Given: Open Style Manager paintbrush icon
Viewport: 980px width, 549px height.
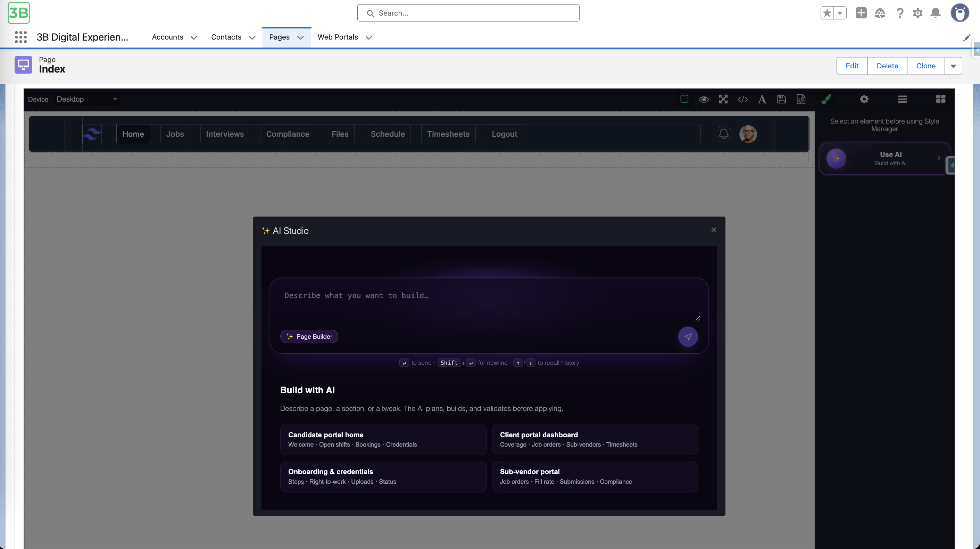Looking at the screenshot, I should pyautogui.click(x=826, y=99).
